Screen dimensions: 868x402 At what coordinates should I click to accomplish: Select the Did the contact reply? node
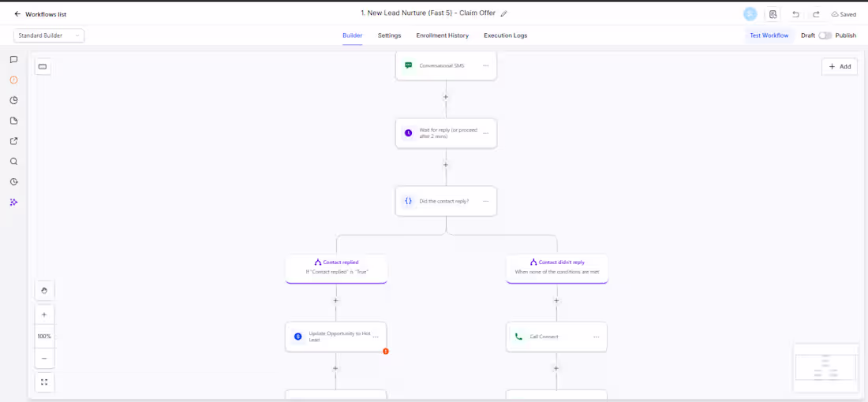(446, 201)
